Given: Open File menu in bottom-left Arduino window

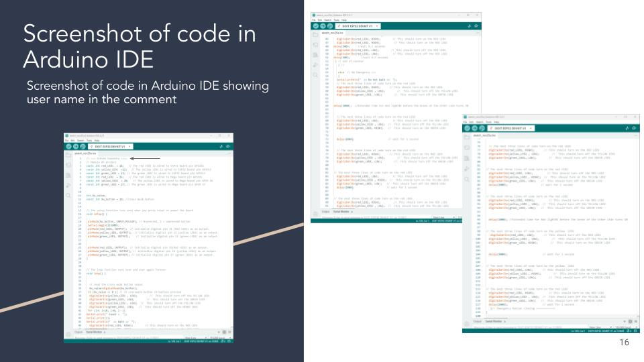Looking at the screenshot, I should [x=66, y=140].
